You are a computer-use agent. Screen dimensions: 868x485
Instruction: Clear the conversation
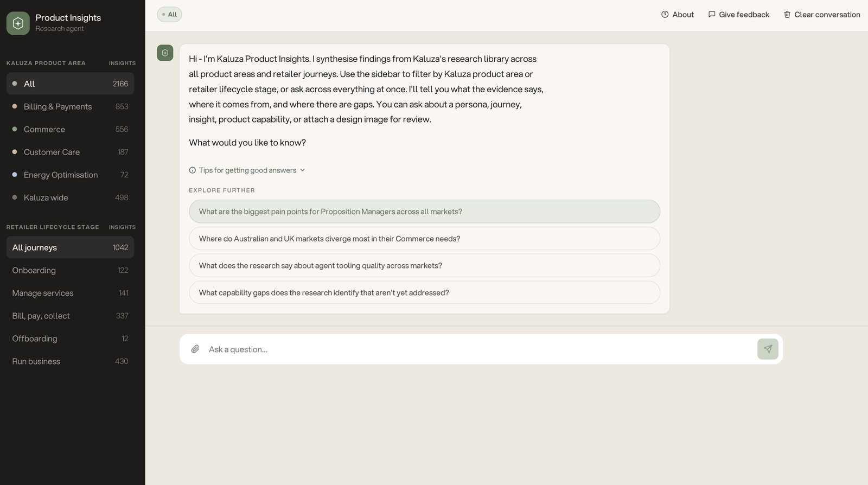[x=822, y=15]
